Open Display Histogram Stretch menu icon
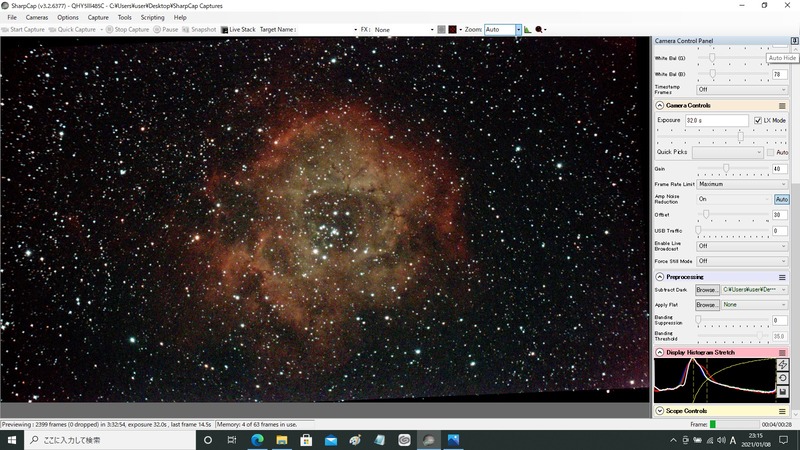The height and width of the screenshot is (450, 800). click(x=782, y=353)
